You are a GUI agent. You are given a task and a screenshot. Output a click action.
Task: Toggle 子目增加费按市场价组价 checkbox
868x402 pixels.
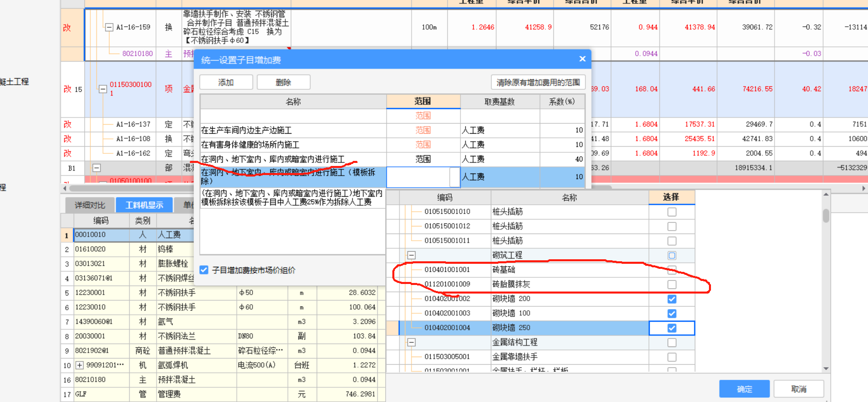click(x=204, y=270)
